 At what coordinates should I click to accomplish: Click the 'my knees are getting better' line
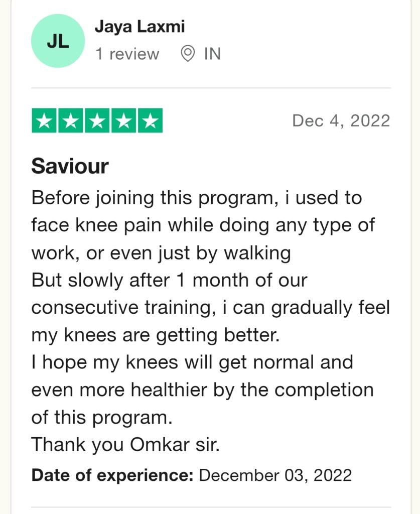pos(156,336)
